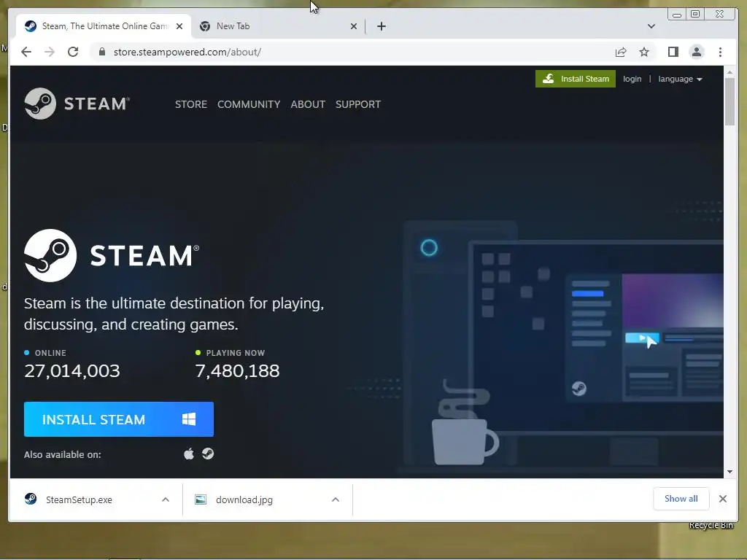Share this page using the share icon
747x560 pixels.
[620, 52]
